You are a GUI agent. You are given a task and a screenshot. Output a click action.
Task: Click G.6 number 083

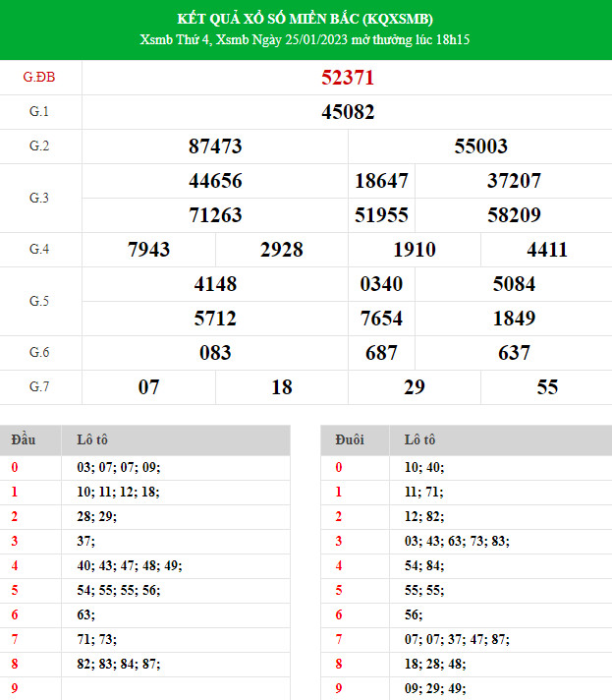[x=215, y=353]
